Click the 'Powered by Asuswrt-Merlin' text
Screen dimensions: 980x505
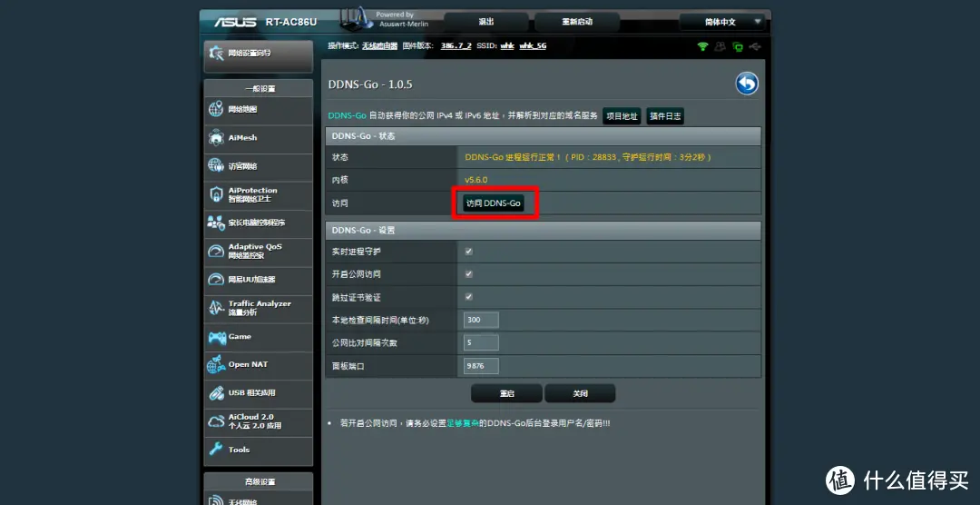coord(403,19)
